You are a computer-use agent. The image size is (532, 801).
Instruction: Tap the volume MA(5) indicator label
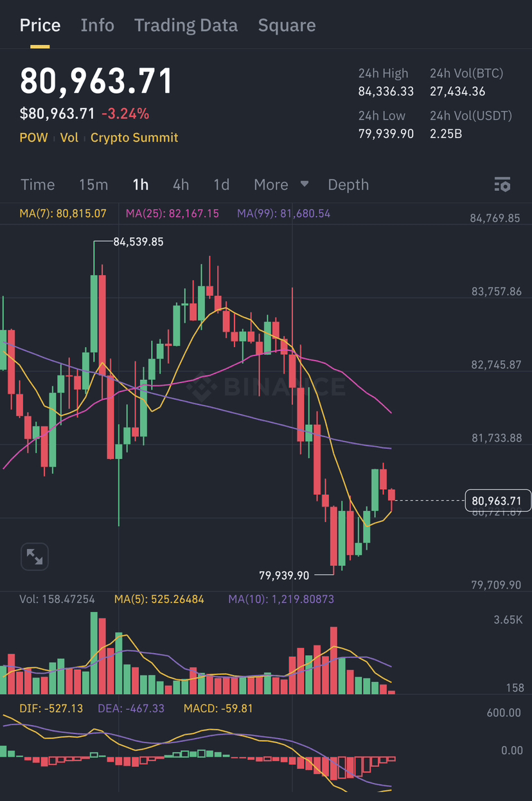[x=159, y=599]
